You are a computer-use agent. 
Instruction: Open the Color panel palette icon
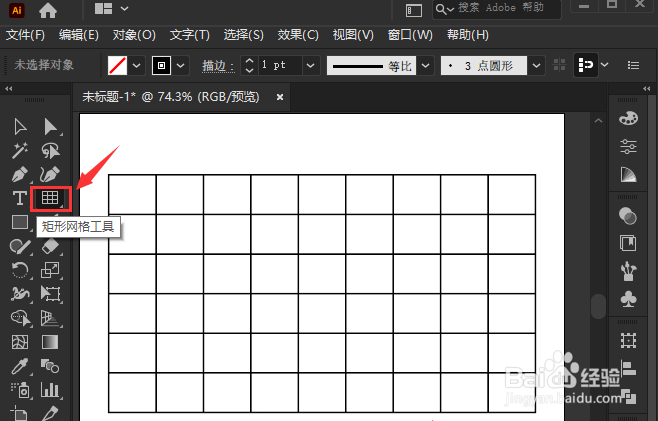tap(628, 118)
